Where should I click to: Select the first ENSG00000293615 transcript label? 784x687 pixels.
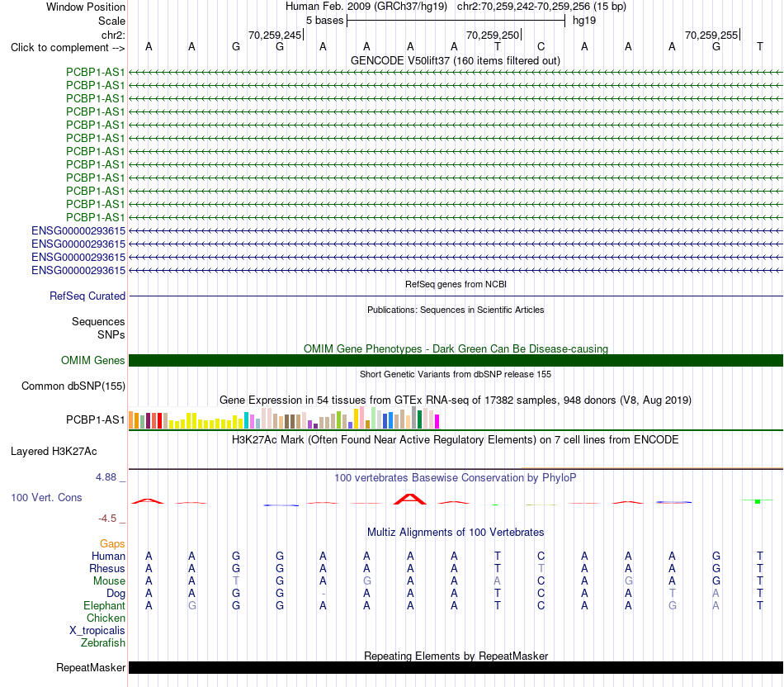(78, 230)
